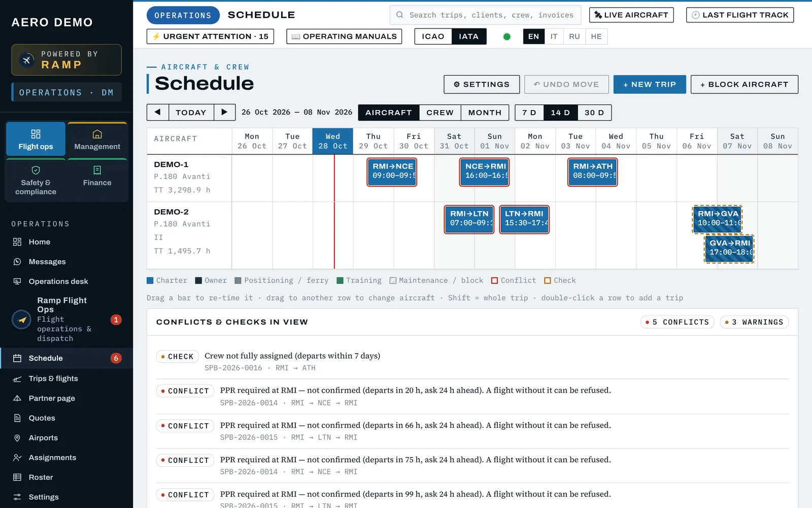Open the Management house icon
This screenshot has width=812, height=508.
click(97, 134)
